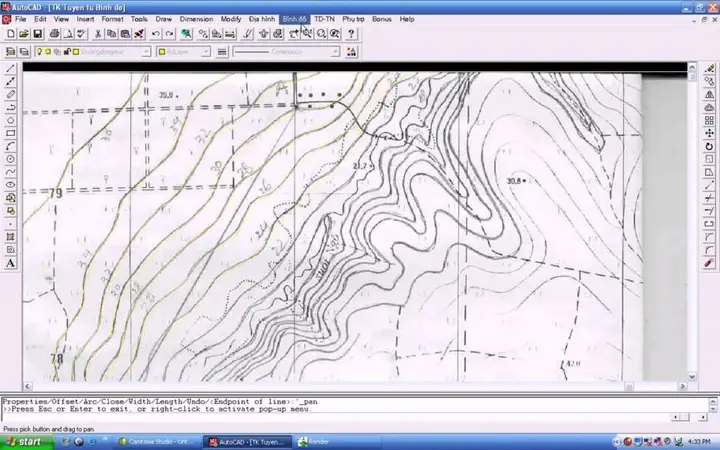Screen dimensions: 720x450
Task: Toggle layer lock padlock icon
Action: (67, 52)
